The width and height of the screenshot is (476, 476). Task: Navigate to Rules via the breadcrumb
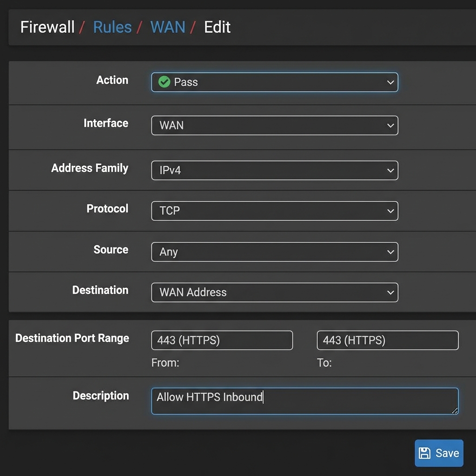coord(112,27)
